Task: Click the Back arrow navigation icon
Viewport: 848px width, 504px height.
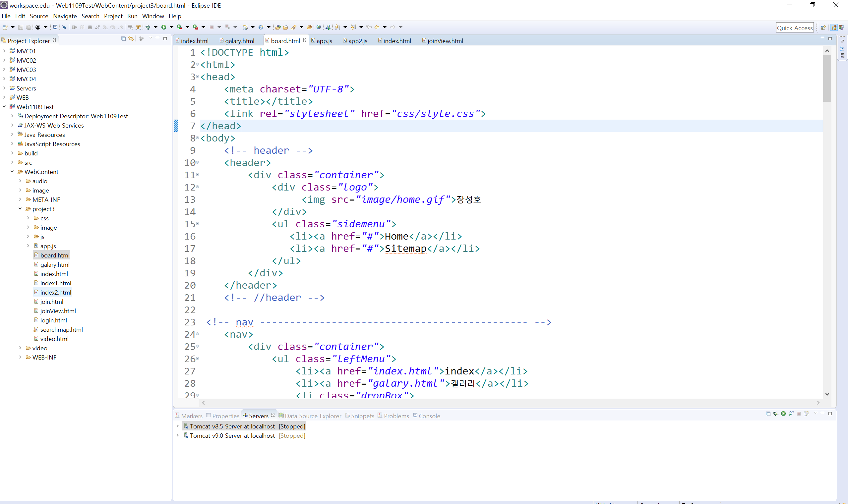Action: tap(377, 27)
